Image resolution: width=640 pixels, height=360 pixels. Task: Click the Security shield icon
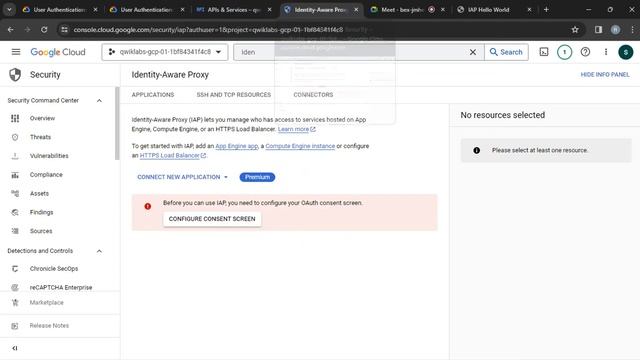(x=15, y=75)
